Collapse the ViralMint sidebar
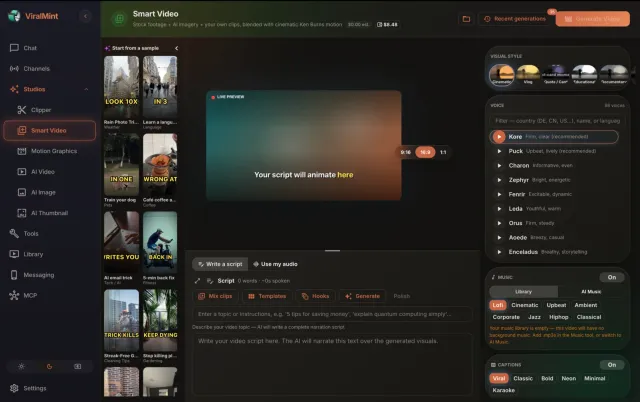 tap(85, 16)
